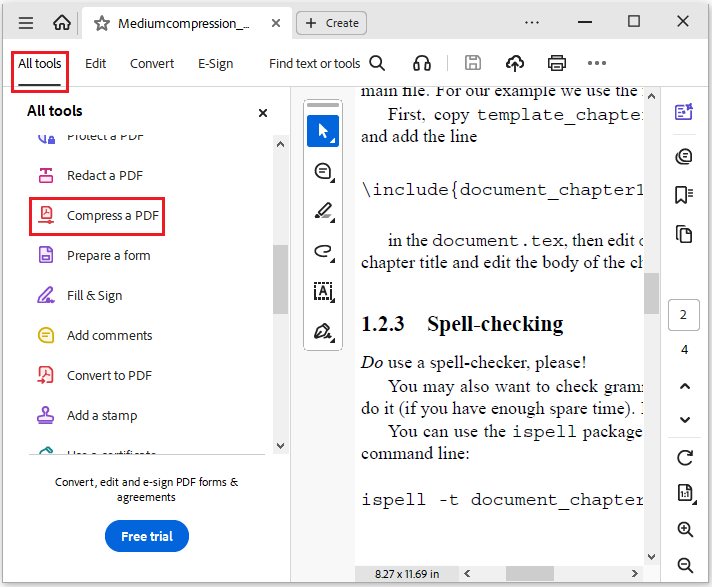Open the Comments panel icon
712x587 pixels.
(x=684, y=156)
